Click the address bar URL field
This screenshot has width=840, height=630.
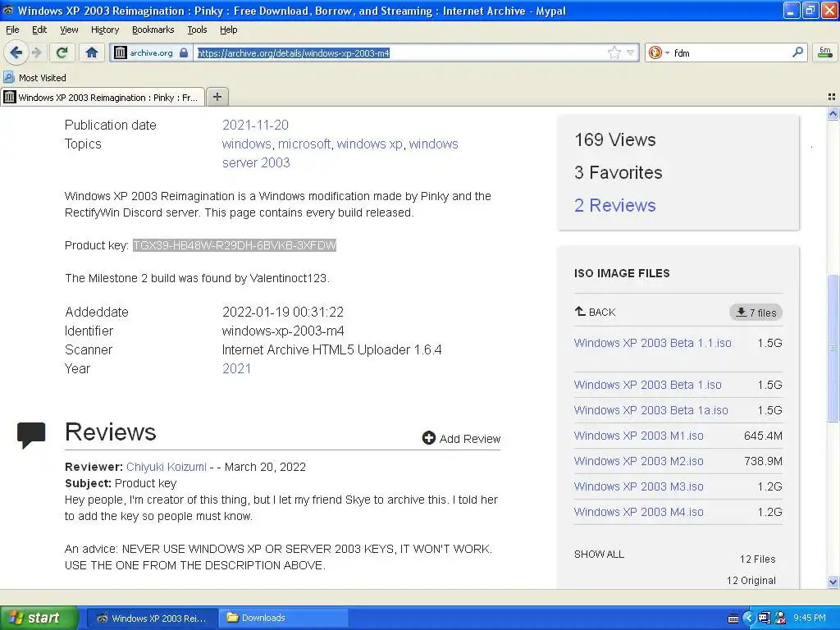[x=400, y=53]
